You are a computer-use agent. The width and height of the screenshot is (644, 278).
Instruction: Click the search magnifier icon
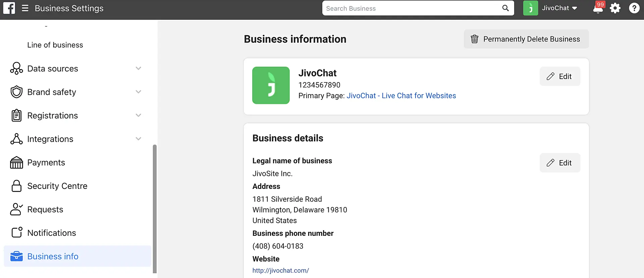click(505, 8)
